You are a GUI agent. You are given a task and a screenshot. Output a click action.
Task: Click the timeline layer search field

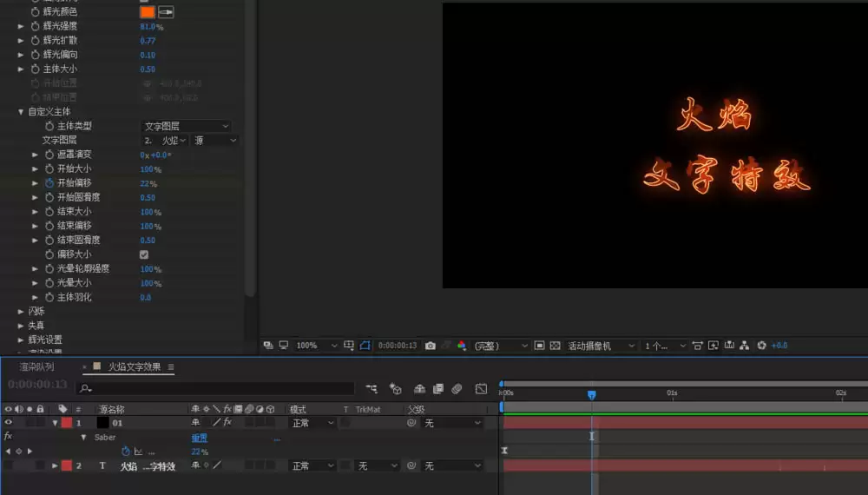click(x=215, y=389)
